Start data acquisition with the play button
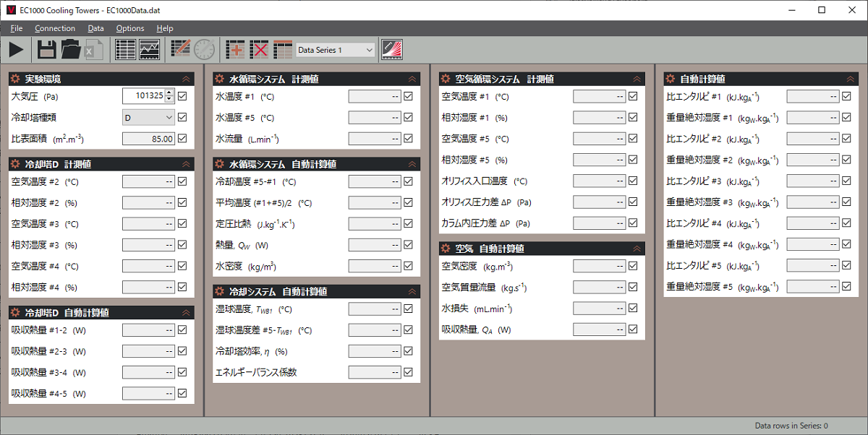The height and width of the screenshot is (435, 868). pyautogui.click(x=16, y=50)
